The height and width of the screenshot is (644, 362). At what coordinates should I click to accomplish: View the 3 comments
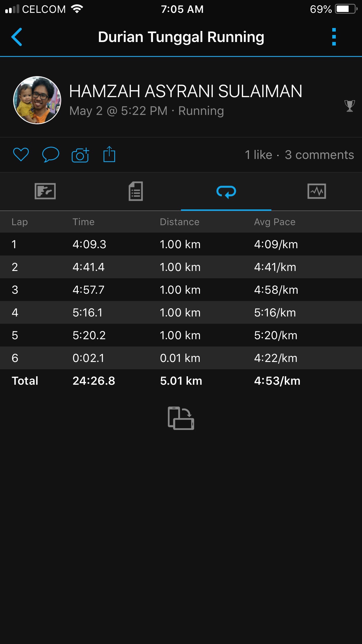coord(319,155)
